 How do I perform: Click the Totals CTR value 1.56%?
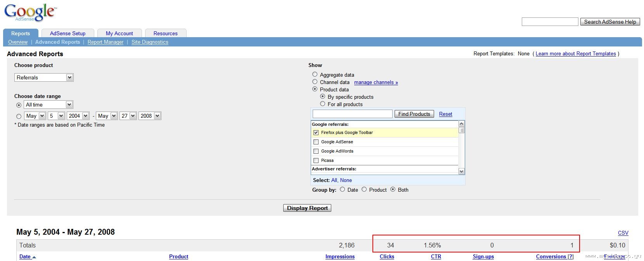pyautogui.click(x=432, y=245)
